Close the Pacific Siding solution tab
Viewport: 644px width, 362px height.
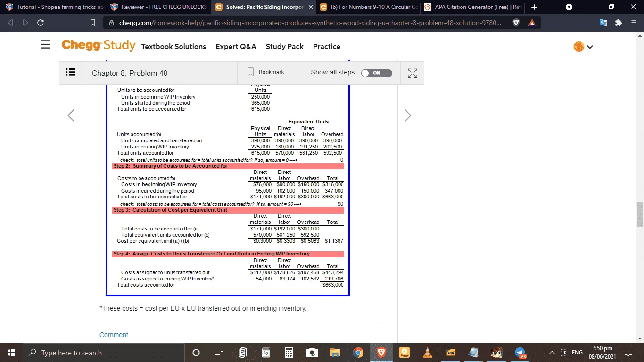310,7
